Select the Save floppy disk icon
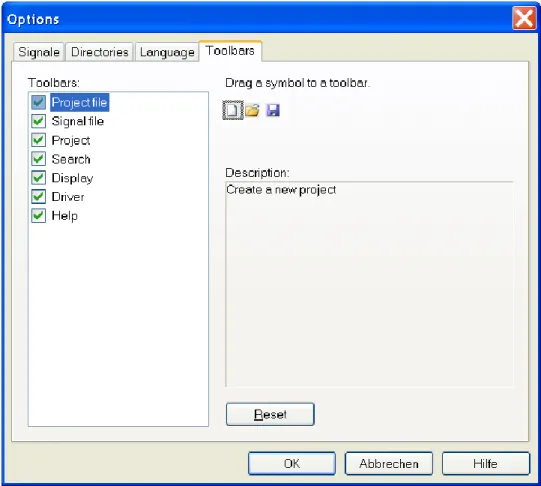541x486 pixels. [273, 110]
